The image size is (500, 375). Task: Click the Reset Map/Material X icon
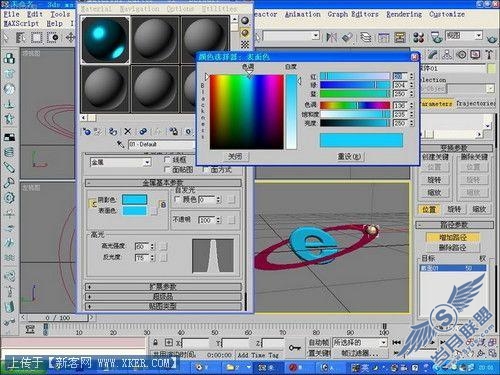pos(128,131)
